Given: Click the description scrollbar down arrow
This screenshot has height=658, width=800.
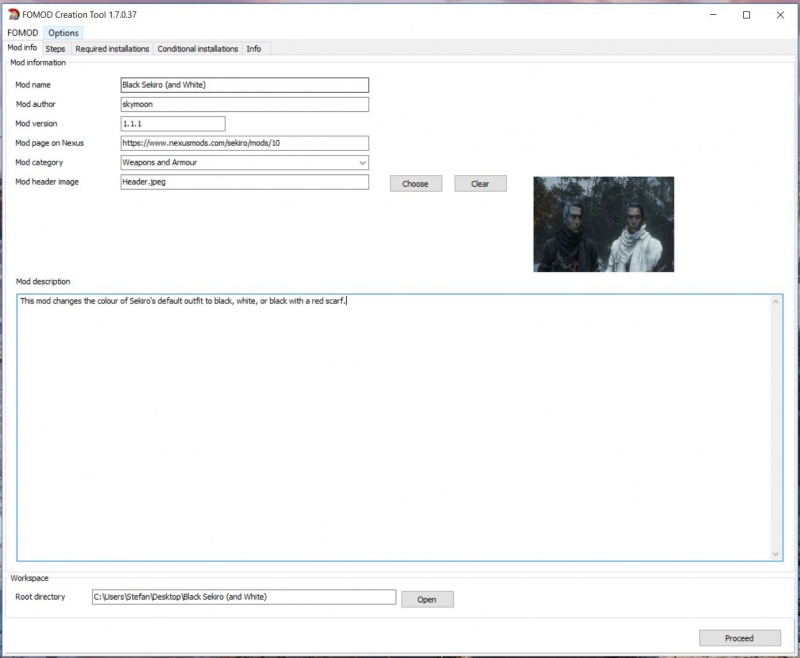Looking at the screenshot, I should (x=776, y=554).
